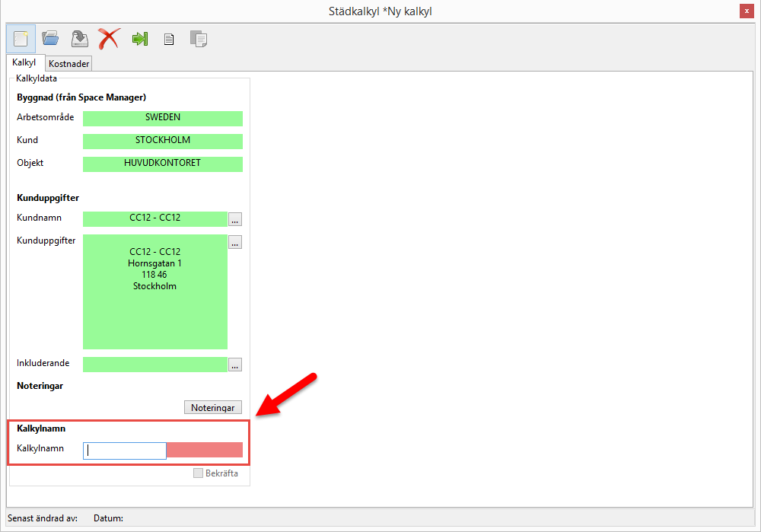Click the new calculation toolbar icon
This screenshot has width=761, height=532.
pos(21,38)
